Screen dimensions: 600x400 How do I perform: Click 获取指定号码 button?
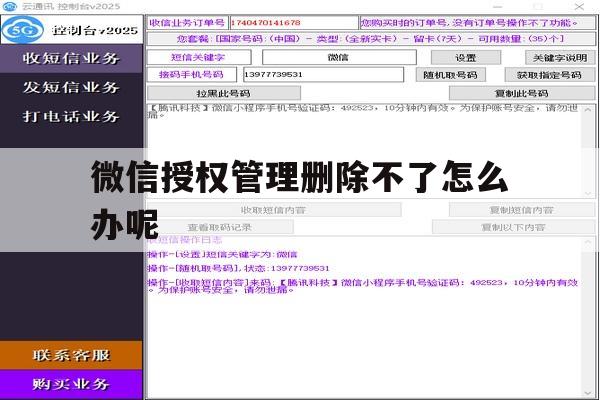click(549, 75)
